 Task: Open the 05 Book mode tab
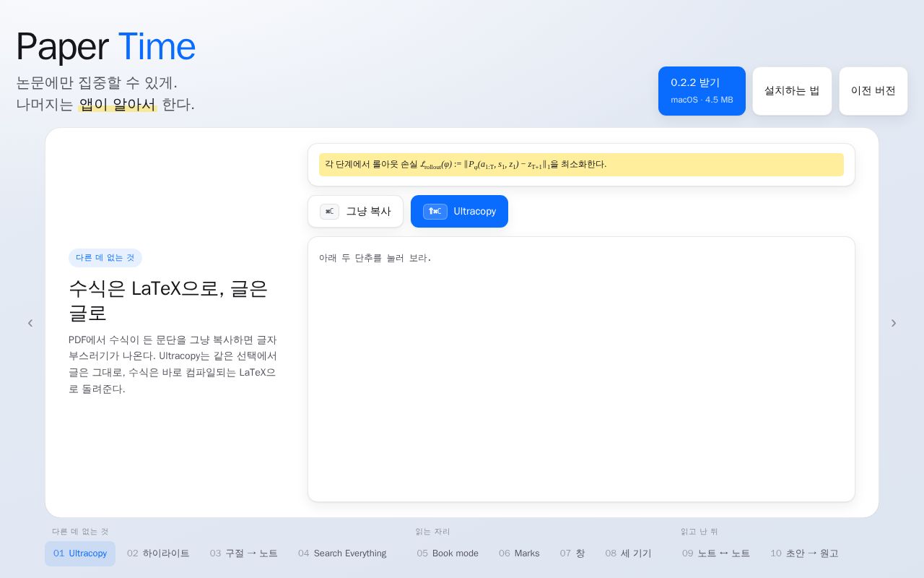coord(448,553)
